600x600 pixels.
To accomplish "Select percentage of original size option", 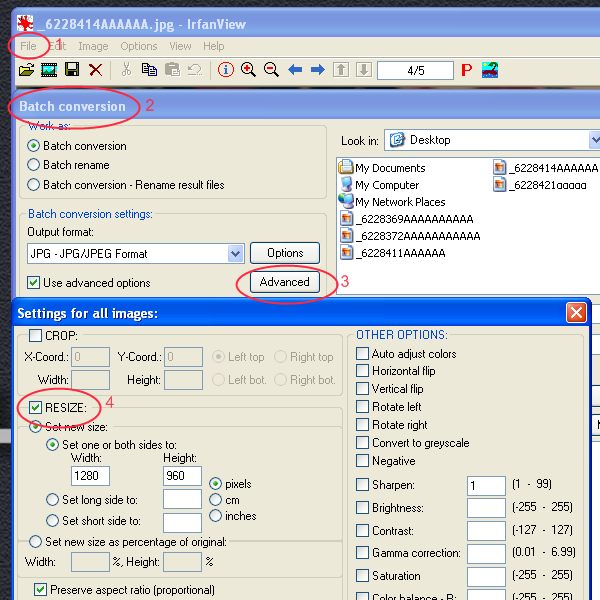I will coord(36,541).
